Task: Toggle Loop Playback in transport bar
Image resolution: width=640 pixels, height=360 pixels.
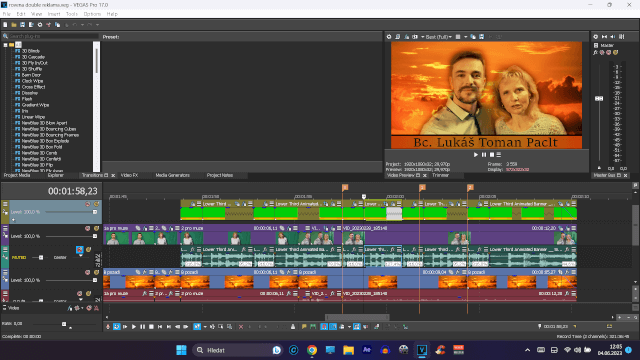Action: tap(117, 327)
